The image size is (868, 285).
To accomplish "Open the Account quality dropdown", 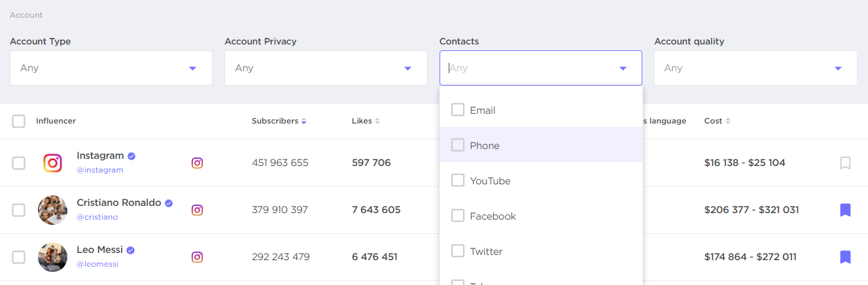I will tap(755, 68).
